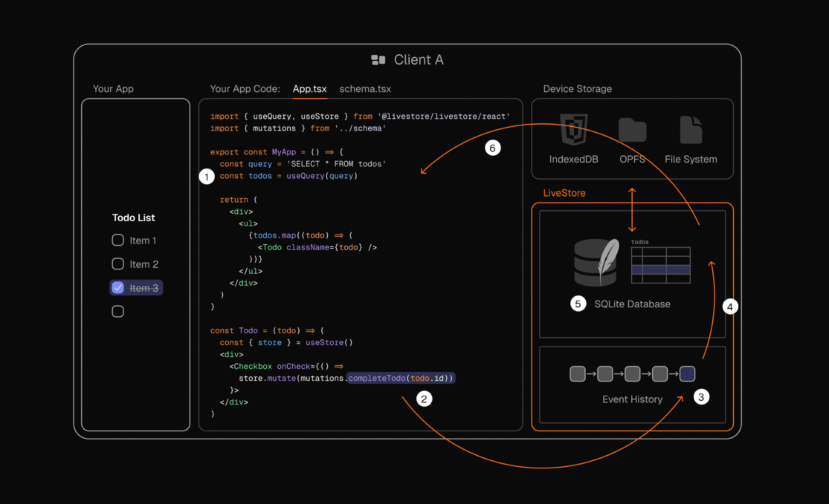Image resolution: width=829 pixels, height=504 pixels.
Task: Click the highlighted completeTodo(todo.id) code
Action: click(401, 378)
